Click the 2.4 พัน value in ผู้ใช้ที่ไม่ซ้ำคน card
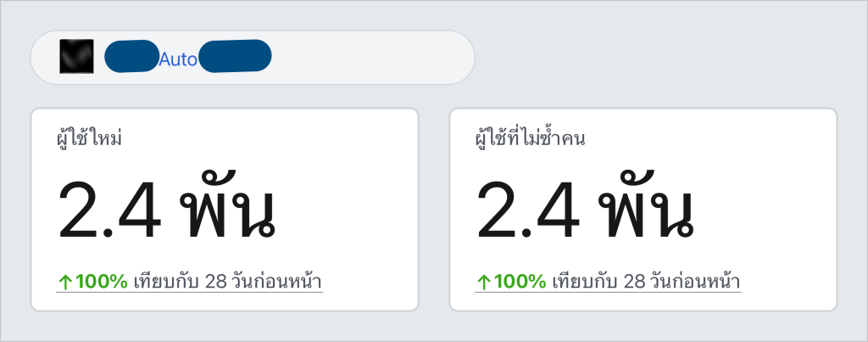This screenshot has width=868, height=342. 584,212
